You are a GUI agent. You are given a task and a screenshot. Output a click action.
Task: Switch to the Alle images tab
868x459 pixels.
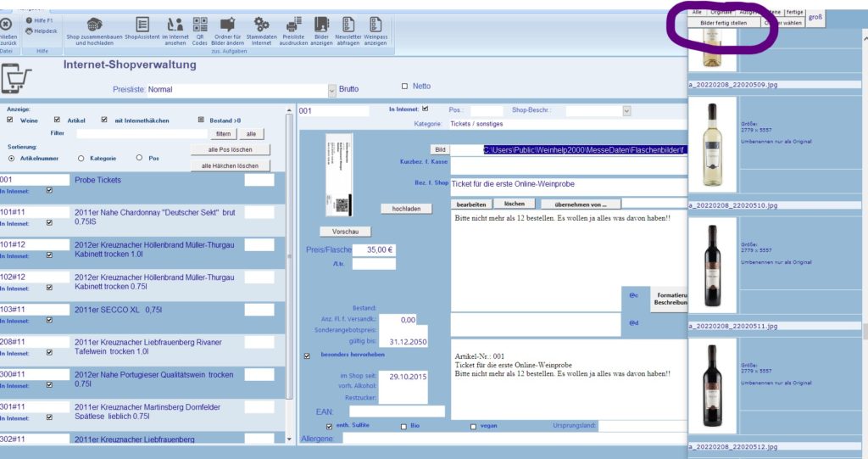point(697,12)
